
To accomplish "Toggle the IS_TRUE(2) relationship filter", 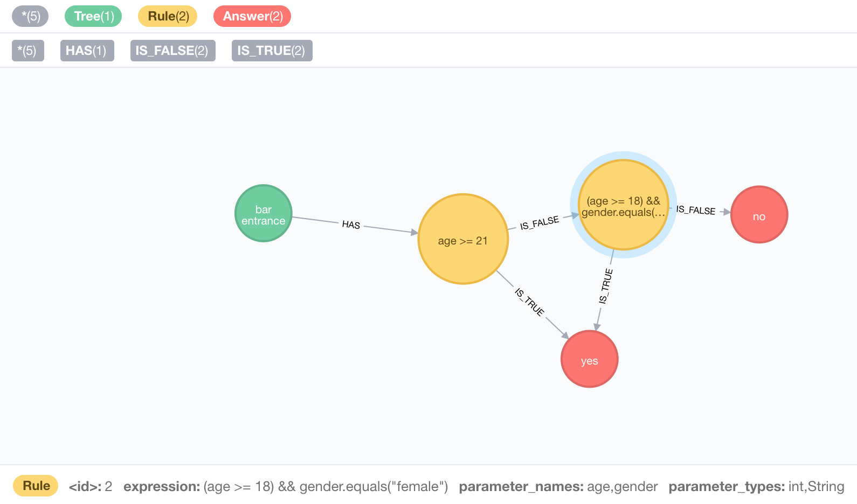I will tap(272, 50).
